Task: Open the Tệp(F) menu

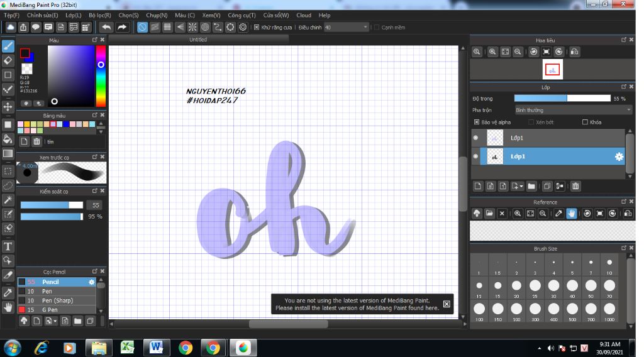Action: pos(11,15)
